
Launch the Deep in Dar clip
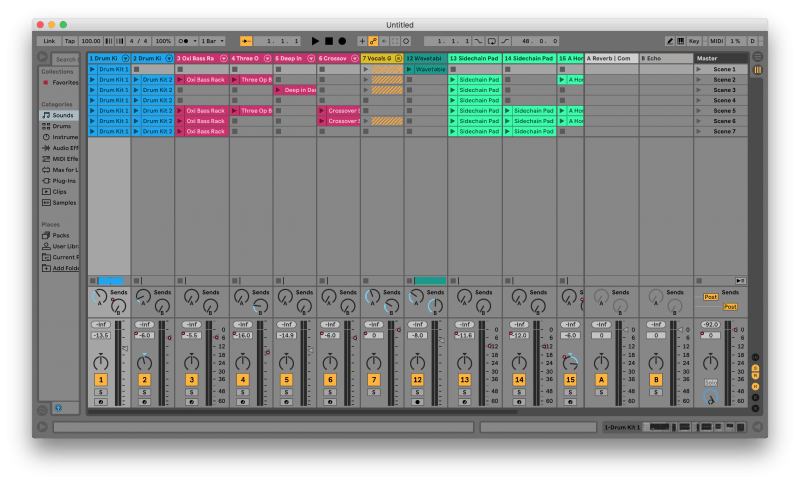tap(278, 90)
